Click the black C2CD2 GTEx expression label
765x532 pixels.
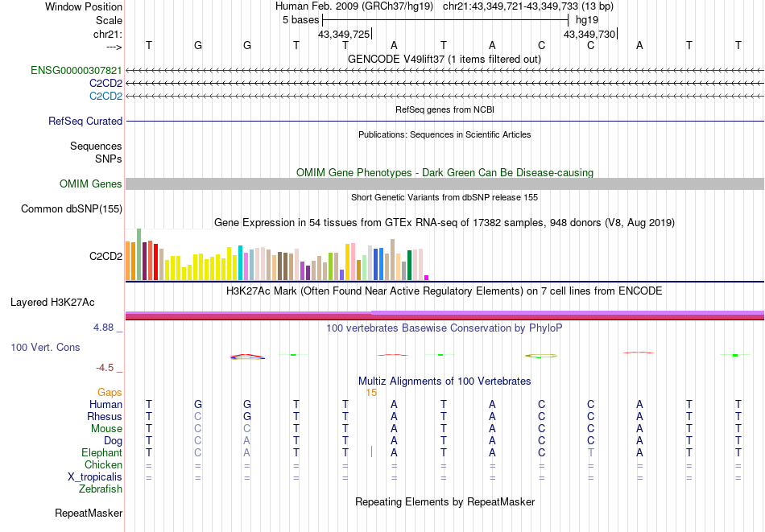(105, 256)
